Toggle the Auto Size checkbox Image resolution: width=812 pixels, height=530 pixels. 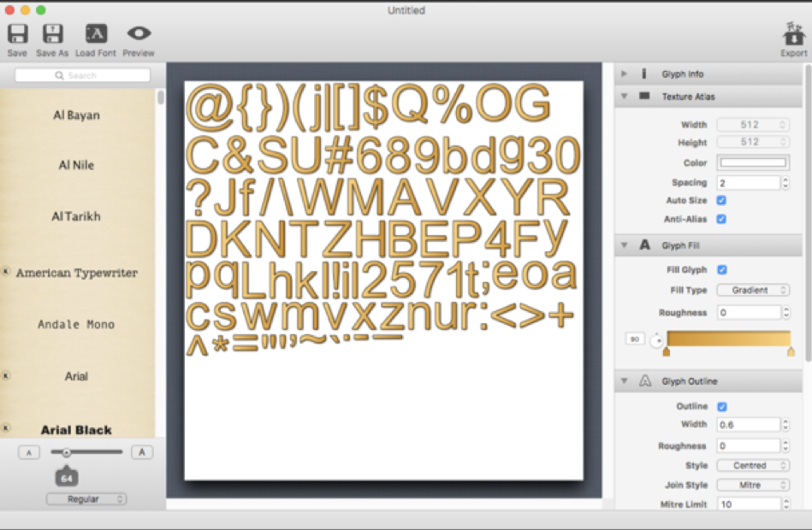pos(721,201)
